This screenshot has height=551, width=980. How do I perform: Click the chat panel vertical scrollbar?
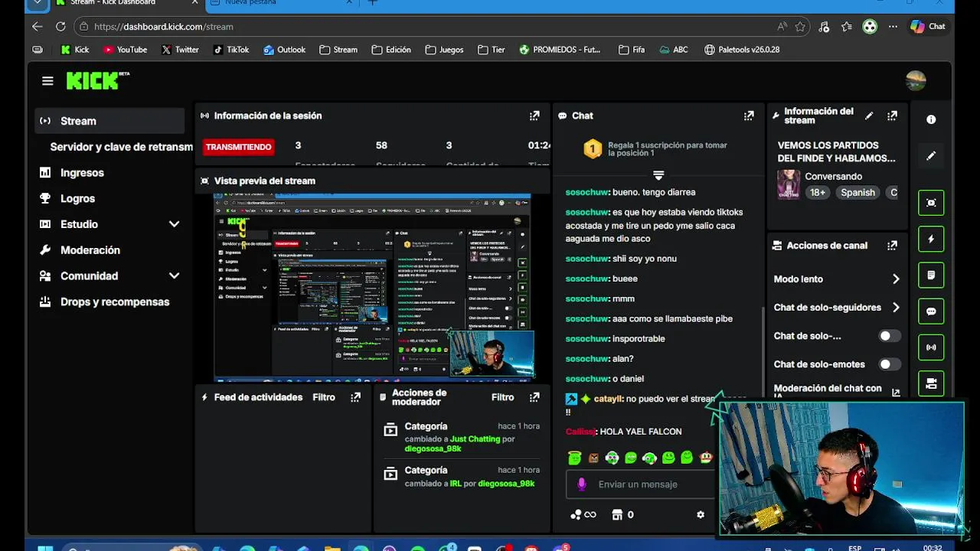pyautogui.click(x=763, y=352)
